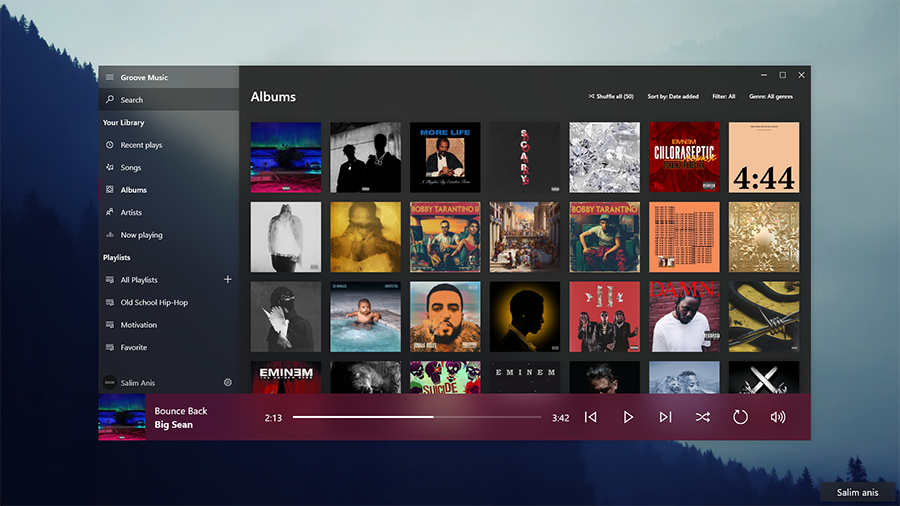
Task: Open the red Migos-style group album cover
Action: [604, 317]
